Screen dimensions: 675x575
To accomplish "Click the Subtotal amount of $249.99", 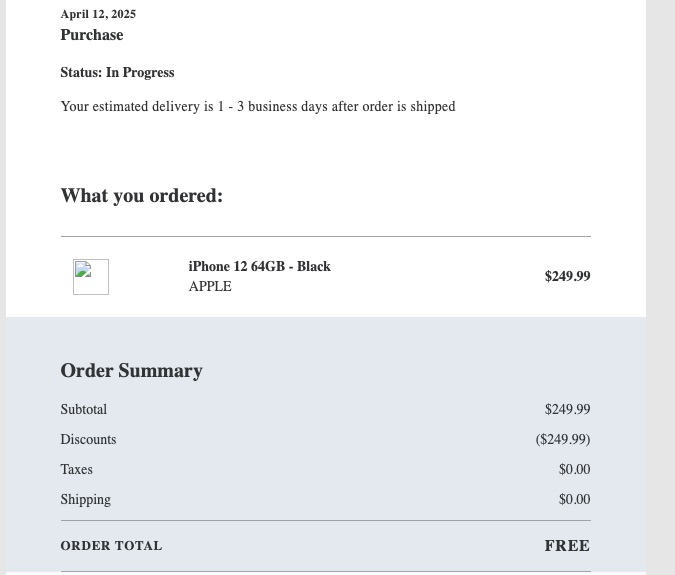I will (x=567, y=410).
